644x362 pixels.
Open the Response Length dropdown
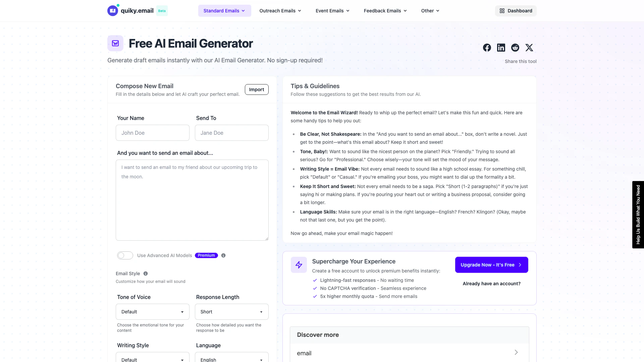tap(232, 312)
